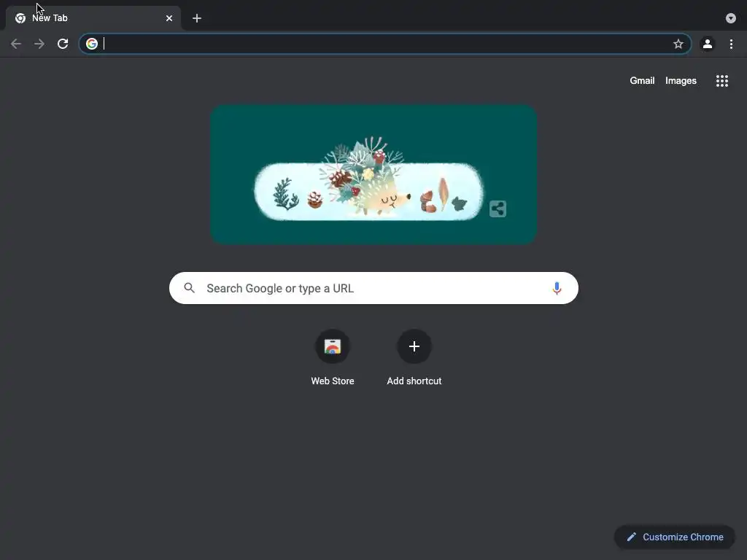Open the profile avatar menu
The width and height of the screenshot is (747, 560).
[x=708, y=44]
